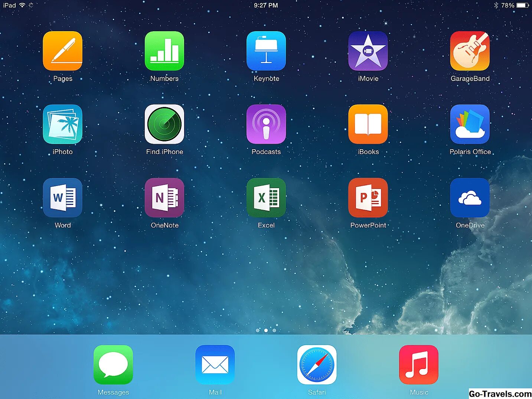
Task: Open the iPhoto app
Action: (x=62, y=124)
